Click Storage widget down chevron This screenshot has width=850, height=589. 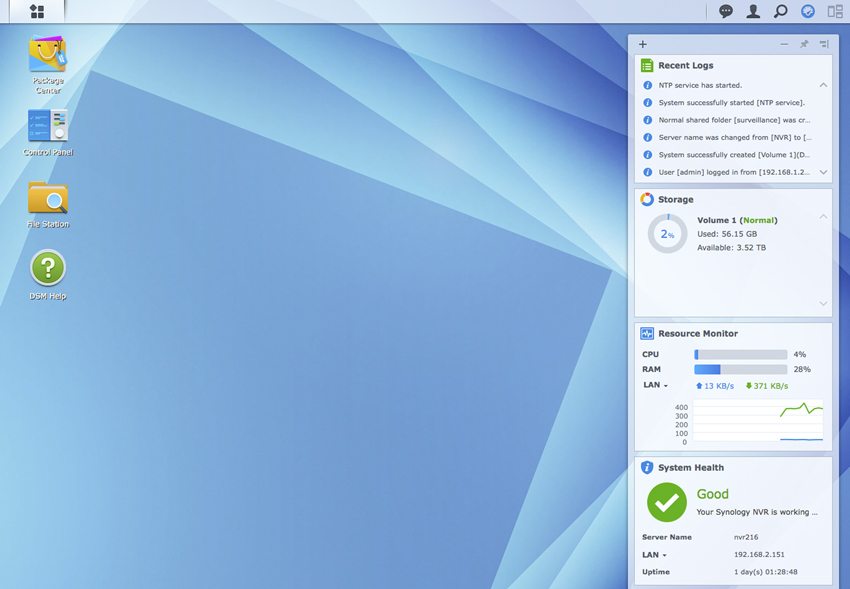[823, 304]
